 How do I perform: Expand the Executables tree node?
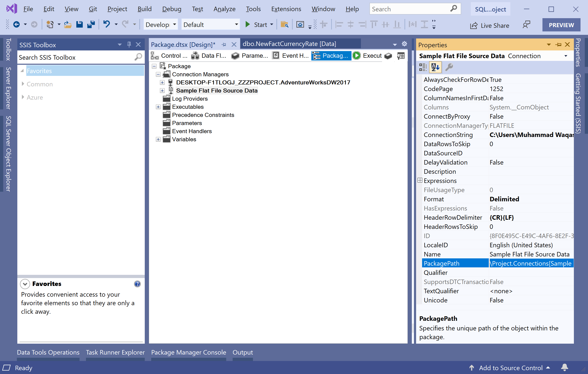click(x=158, y=107)
